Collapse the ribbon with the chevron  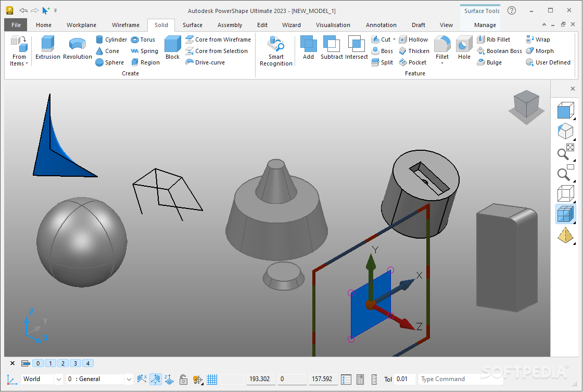(544, 24)
